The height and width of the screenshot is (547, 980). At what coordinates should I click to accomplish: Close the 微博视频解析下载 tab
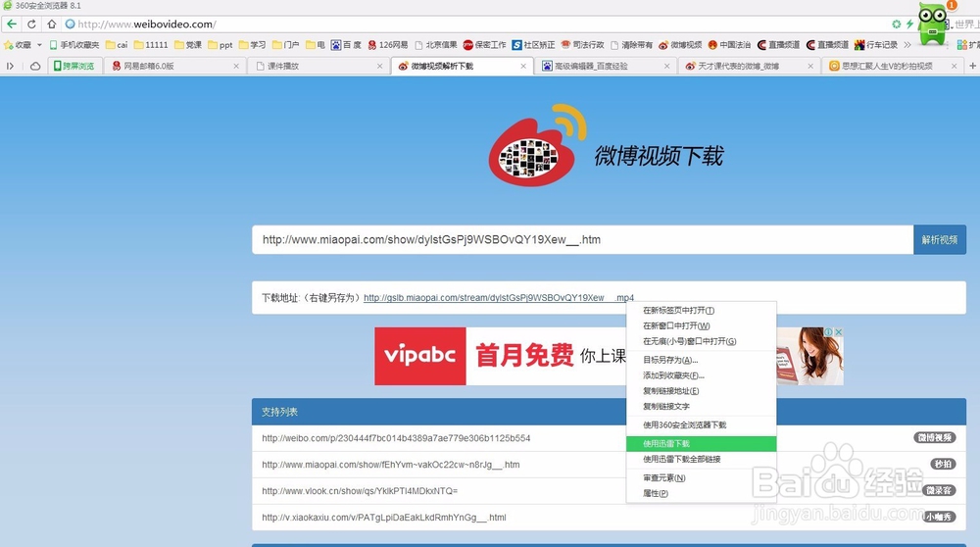(x=523, y=66)
